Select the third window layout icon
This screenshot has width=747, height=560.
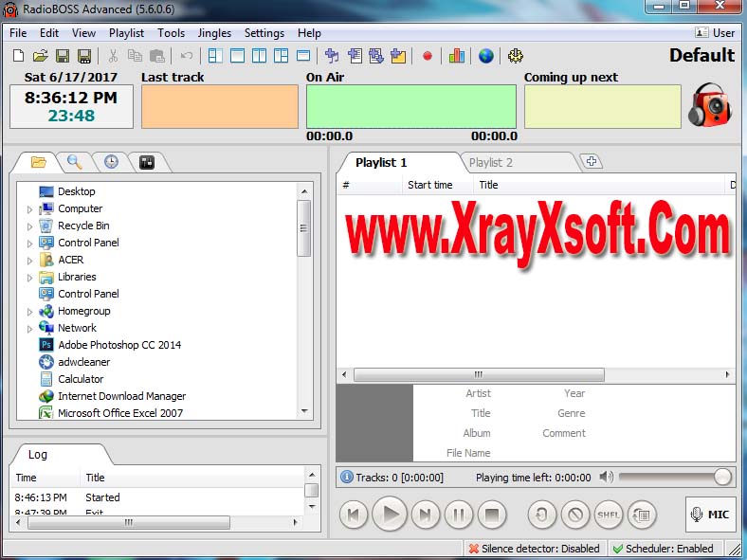(259, 56)
